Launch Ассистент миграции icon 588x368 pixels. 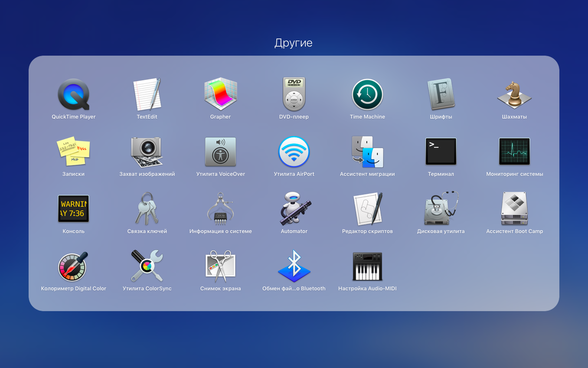click(367, 152)
